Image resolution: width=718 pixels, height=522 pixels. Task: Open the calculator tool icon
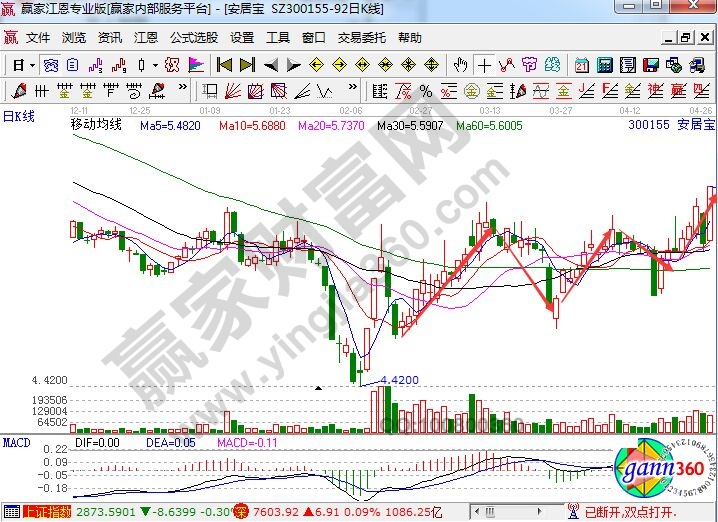point(604,65)
